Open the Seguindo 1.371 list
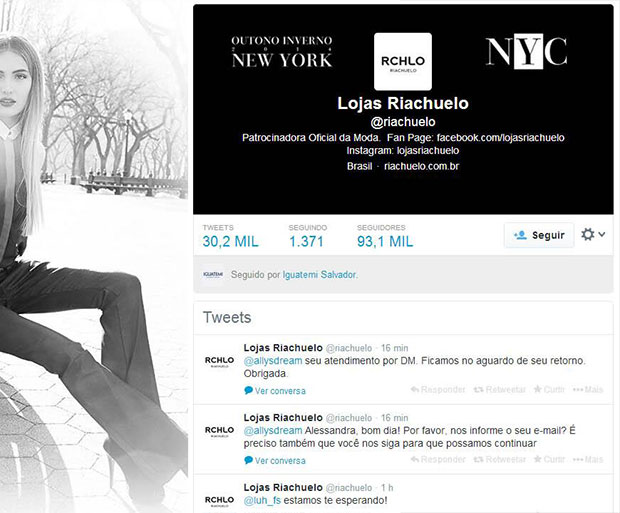Screen dimensions: 620x513 (307, 237)
